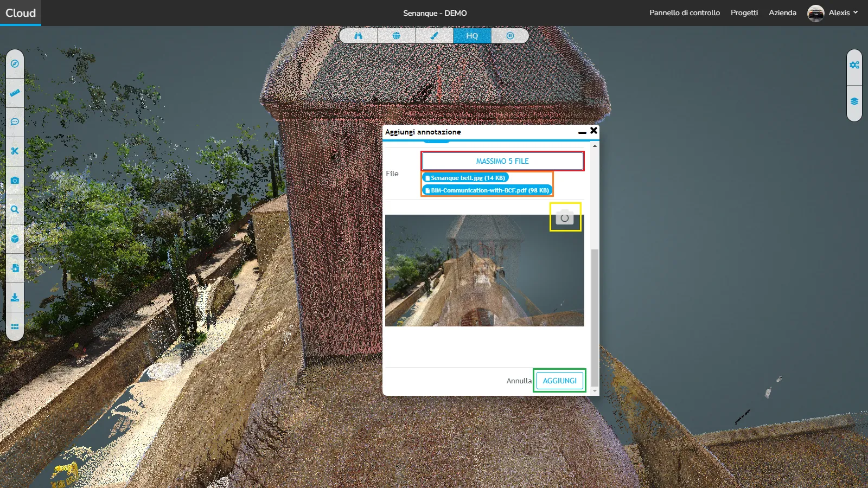Click the download icon in left sidebar
This screenshot has height=488, width=868.
(15, 297)
